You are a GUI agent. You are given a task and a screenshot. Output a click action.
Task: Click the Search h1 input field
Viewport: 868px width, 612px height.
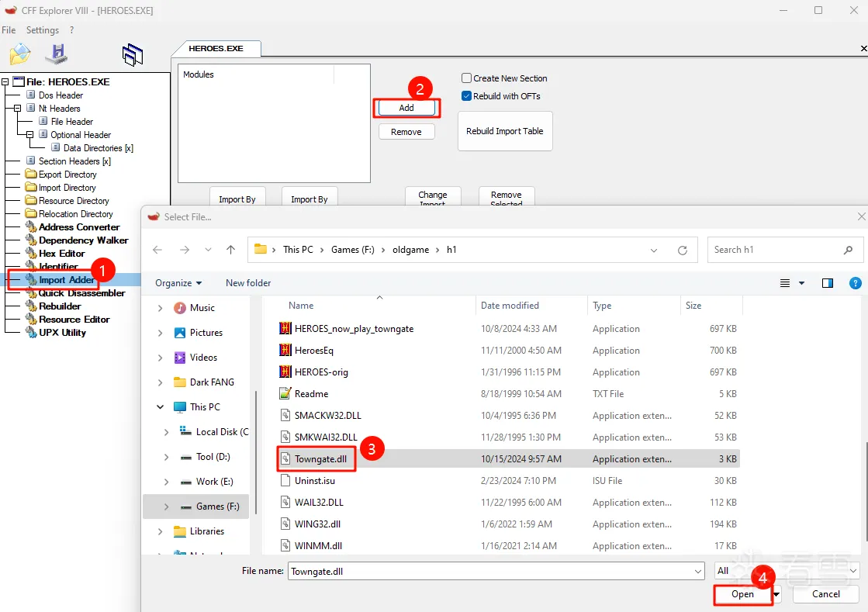click(x=776, y=250)
